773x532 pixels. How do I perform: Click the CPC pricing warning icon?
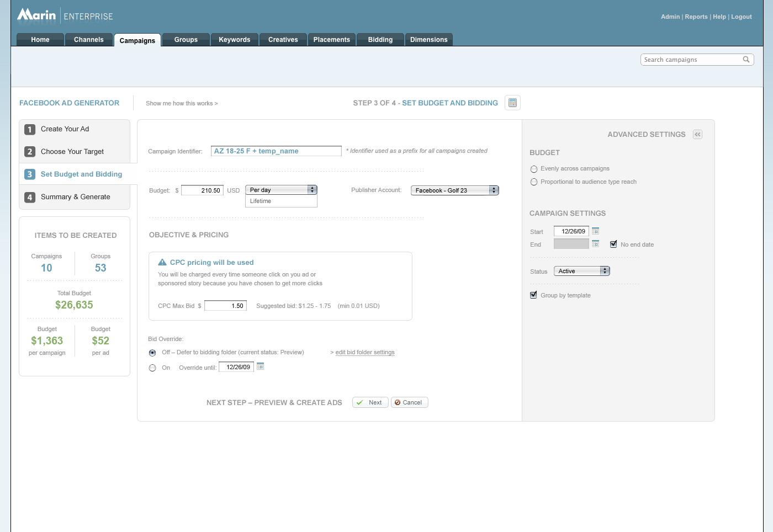[162, 263]
